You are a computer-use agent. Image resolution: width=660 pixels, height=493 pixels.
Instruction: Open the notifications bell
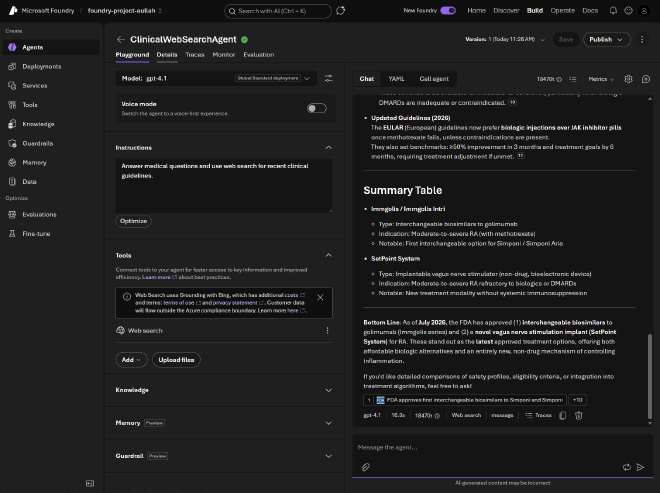(x=613, y=11)
